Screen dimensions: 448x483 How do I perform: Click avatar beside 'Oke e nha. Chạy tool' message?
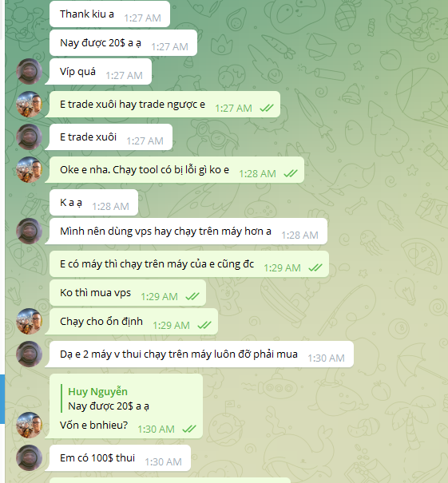coord(29,170)
